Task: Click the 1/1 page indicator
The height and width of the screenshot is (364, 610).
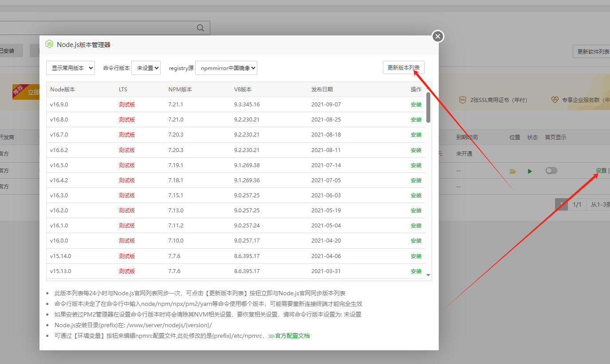Action: pyautogui.click(x=577, y=204)
